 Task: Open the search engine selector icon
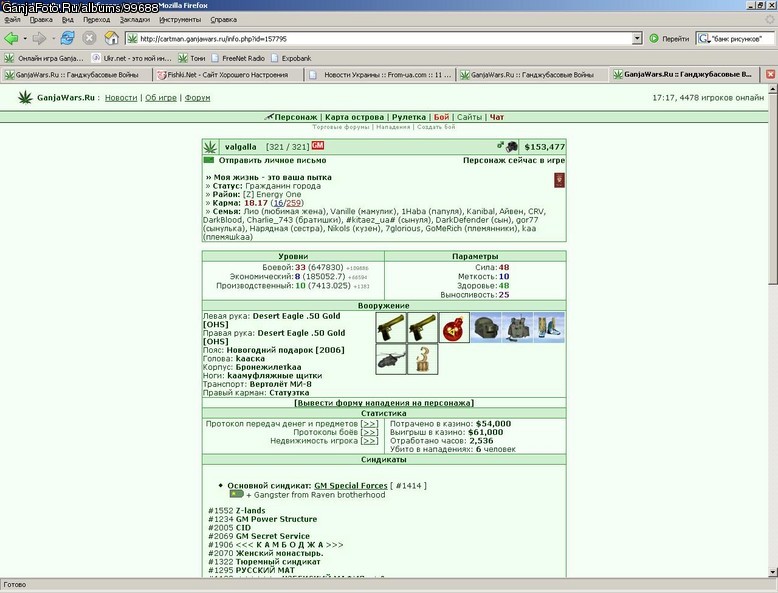point(703,39)
